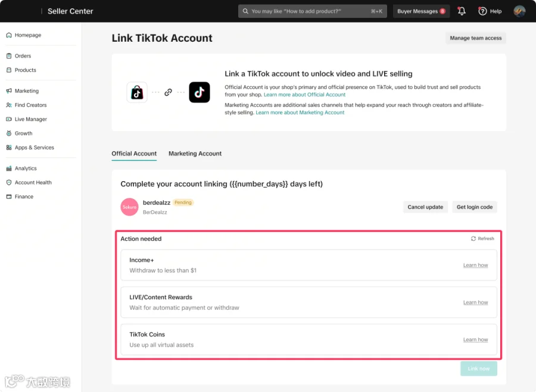Image resolution: width=536 pixels, height=392 pixels.
Task: Open Buyer Messages button
Action: [x=421, y=11]
